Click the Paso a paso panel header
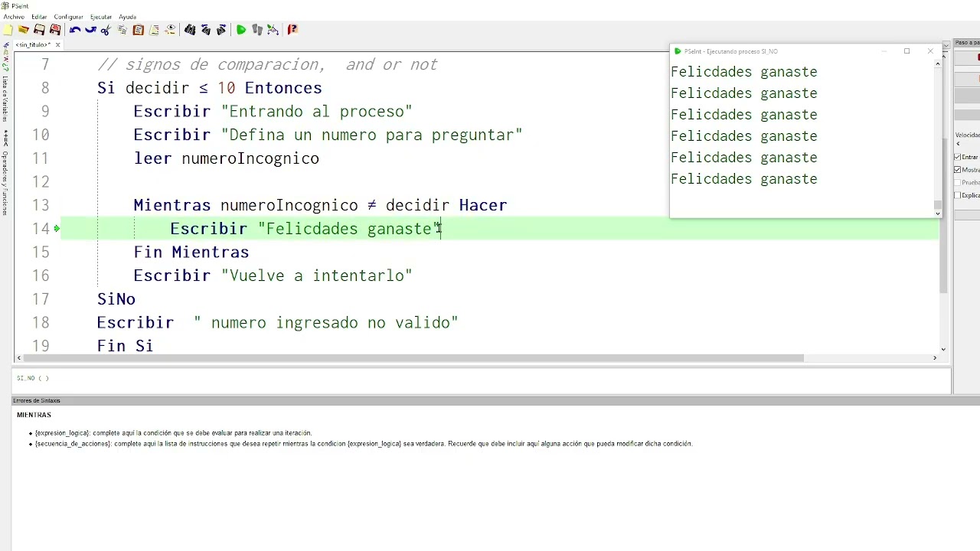This screenshot has height=551, width=980. (967, 43)
